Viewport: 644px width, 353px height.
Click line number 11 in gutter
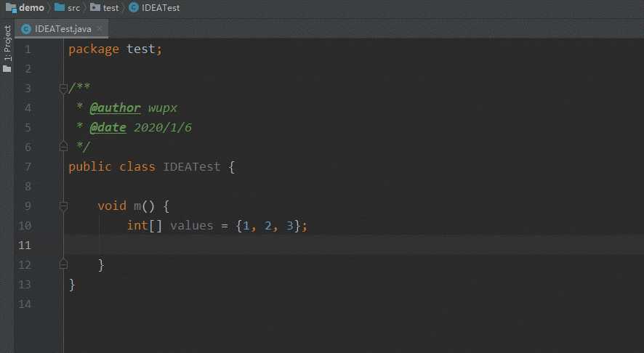[x=25, y=246]
